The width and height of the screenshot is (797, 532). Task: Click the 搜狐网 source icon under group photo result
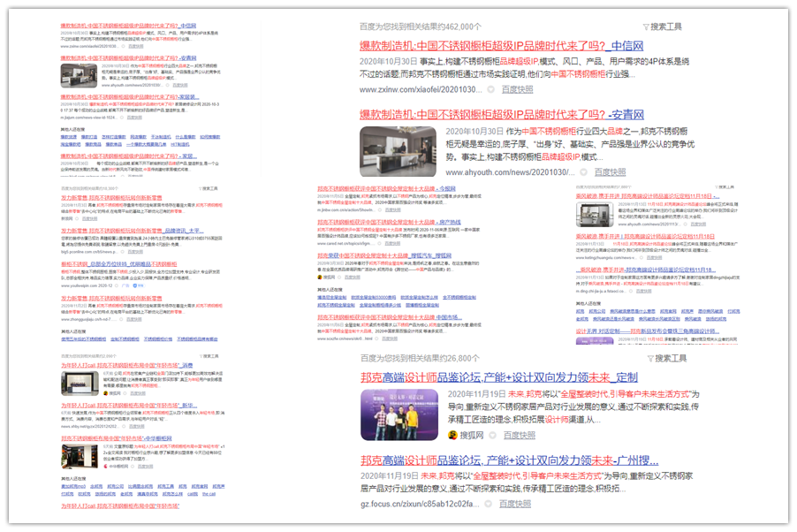point(452,436)
